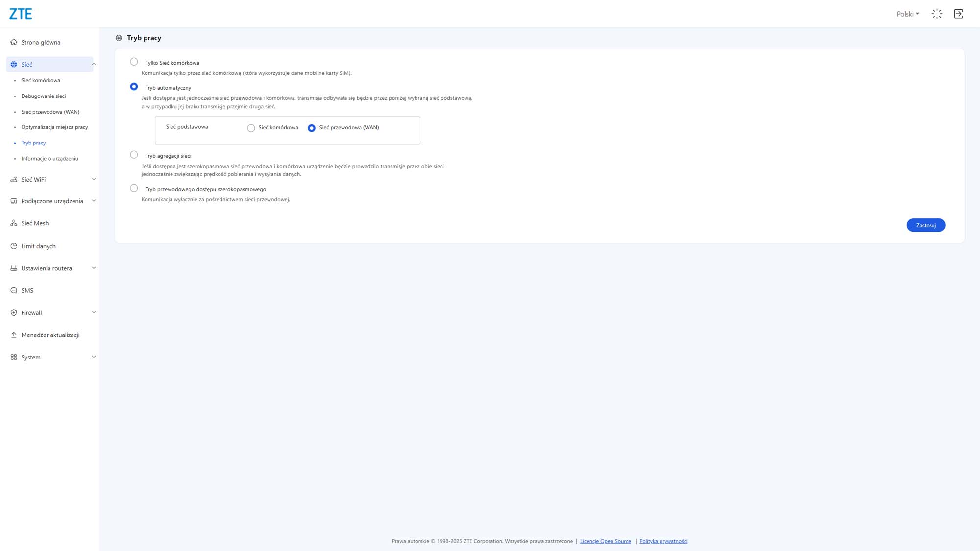The image size is (980, 551).
Task: Click the Zastosuj button
Action: [x=926, y=225]
